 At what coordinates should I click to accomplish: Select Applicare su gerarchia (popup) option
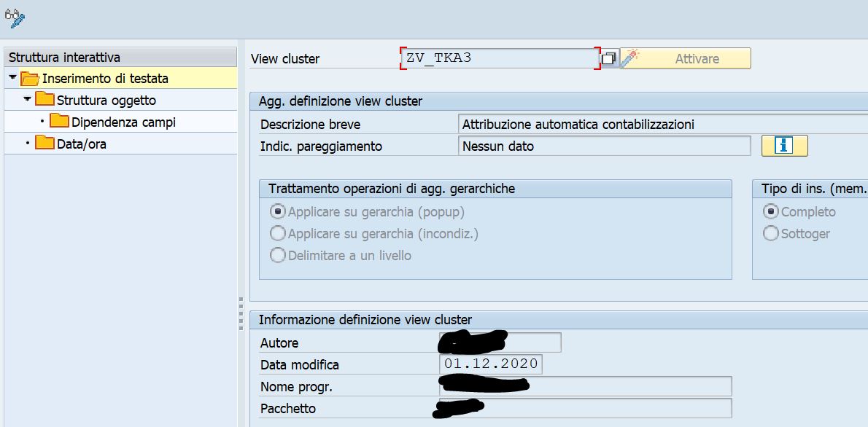tap(279, 211)
